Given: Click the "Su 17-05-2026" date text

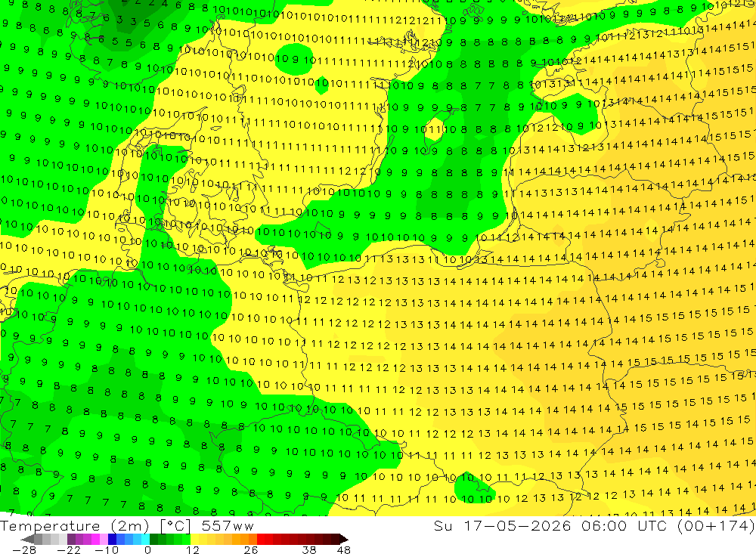Looking at the screenshot, I should 503,525.
